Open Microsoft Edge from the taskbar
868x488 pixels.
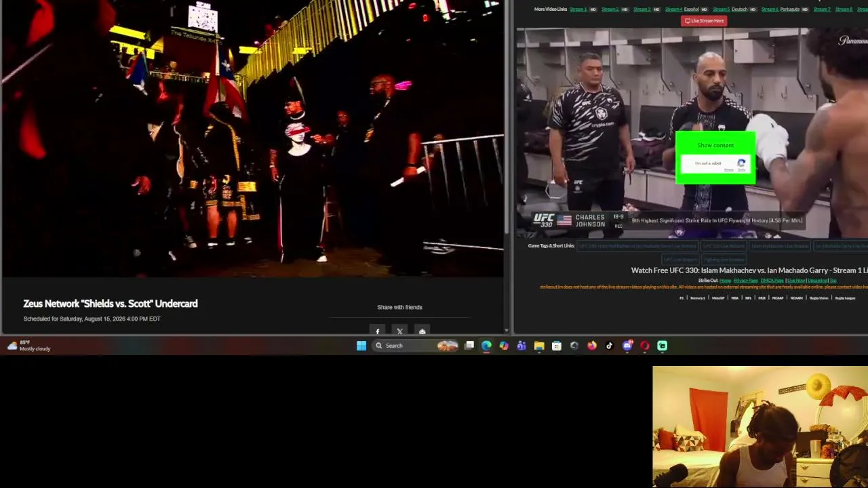click(x=486, y=346)
